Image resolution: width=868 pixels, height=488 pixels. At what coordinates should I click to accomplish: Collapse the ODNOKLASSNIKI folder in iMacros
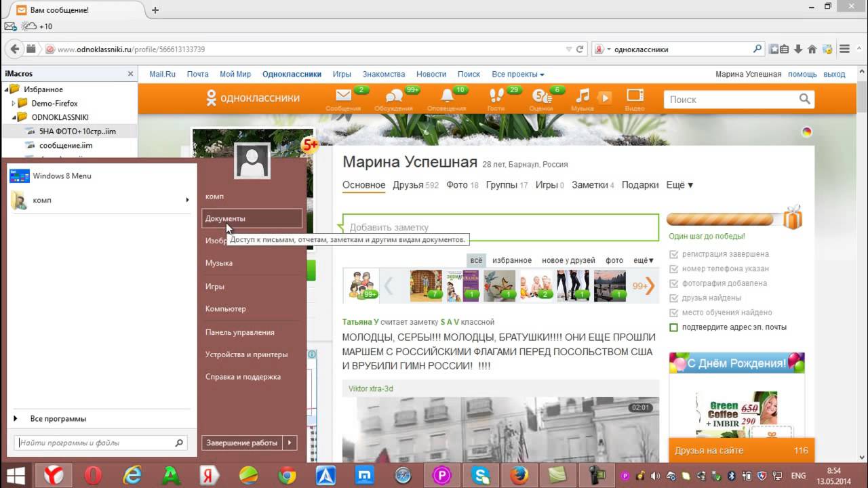(14, 117)
